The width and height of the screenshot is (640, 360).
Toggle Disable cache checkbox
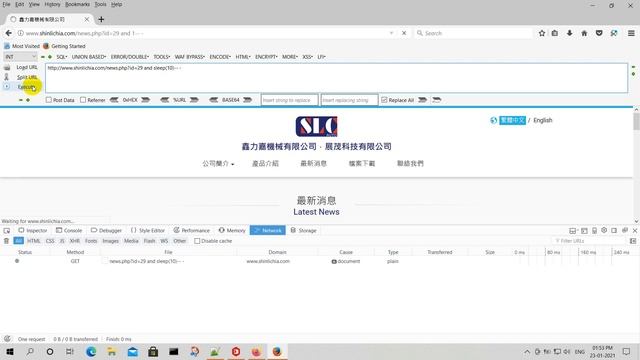point(197,241)
